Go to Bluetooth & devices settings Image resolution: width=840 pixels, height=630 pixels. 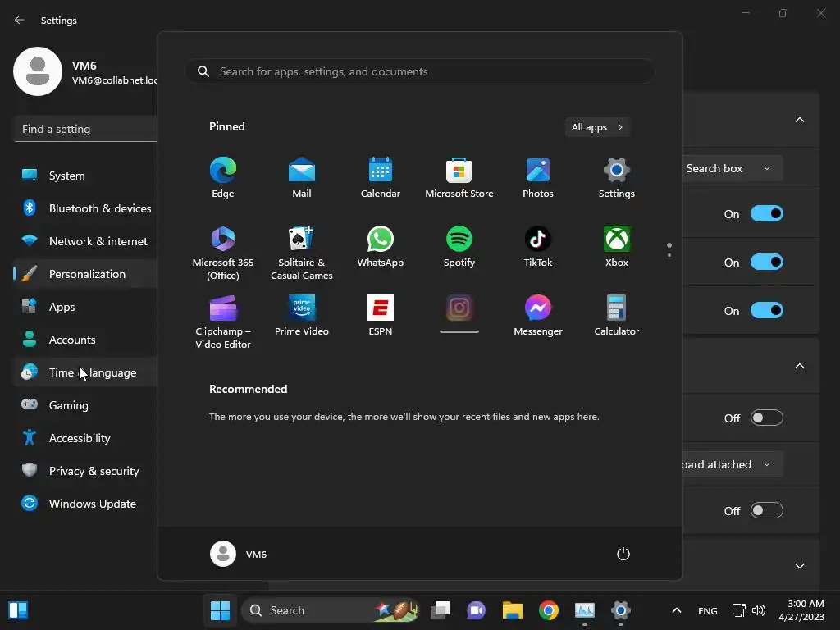click(85, 208)
